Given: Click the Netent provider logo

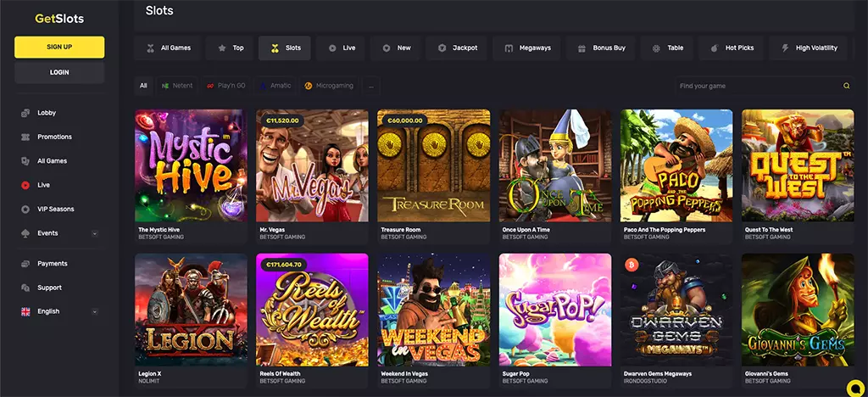Looking at the screenshot, I should click(165, 86).
